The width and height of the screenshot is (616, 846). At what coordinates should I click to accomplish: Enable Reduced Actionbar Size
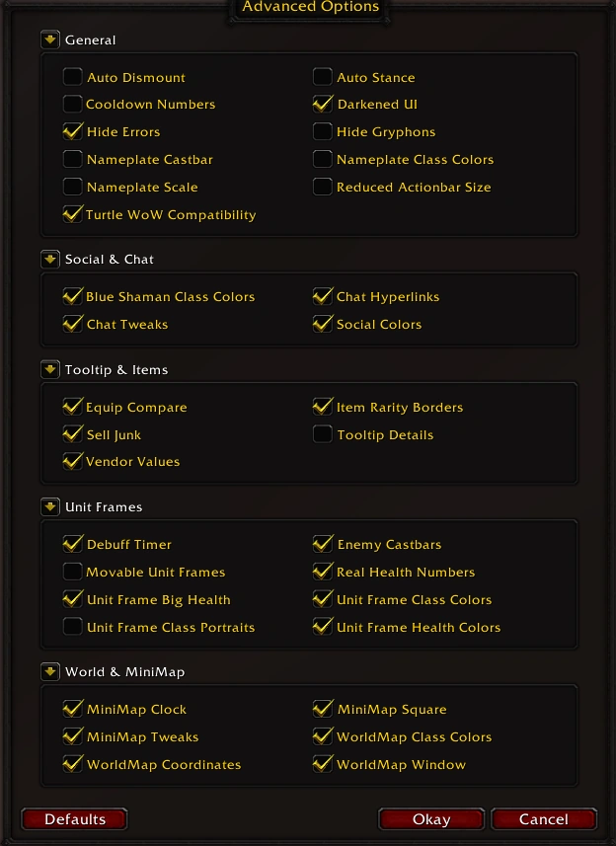pyautogui.click(x=323, y=187)
